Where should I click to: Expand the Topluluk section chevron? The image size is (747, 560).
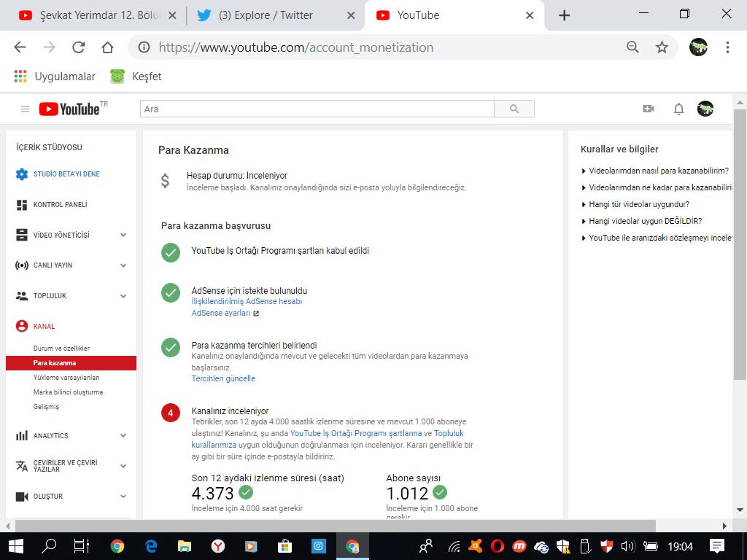click(123, 296)
